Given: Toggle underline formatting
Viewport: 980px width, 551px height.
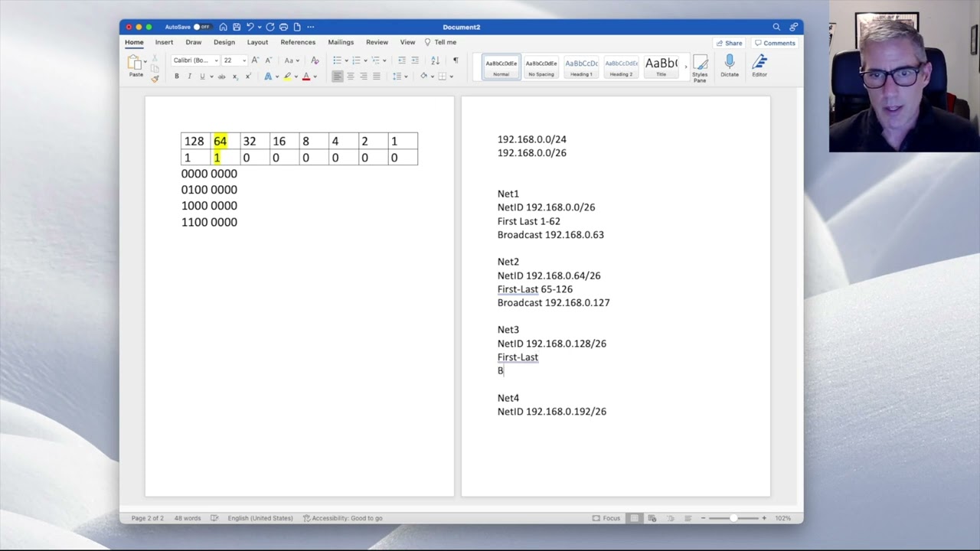Looking at the screenshot, I should point(202,77).
